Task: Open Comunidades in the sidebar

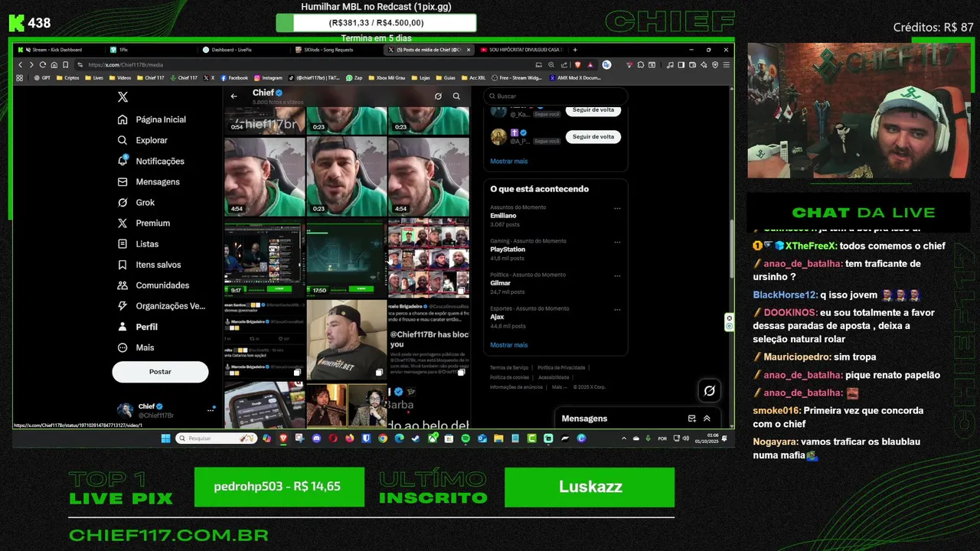Action: pos(153,285)
